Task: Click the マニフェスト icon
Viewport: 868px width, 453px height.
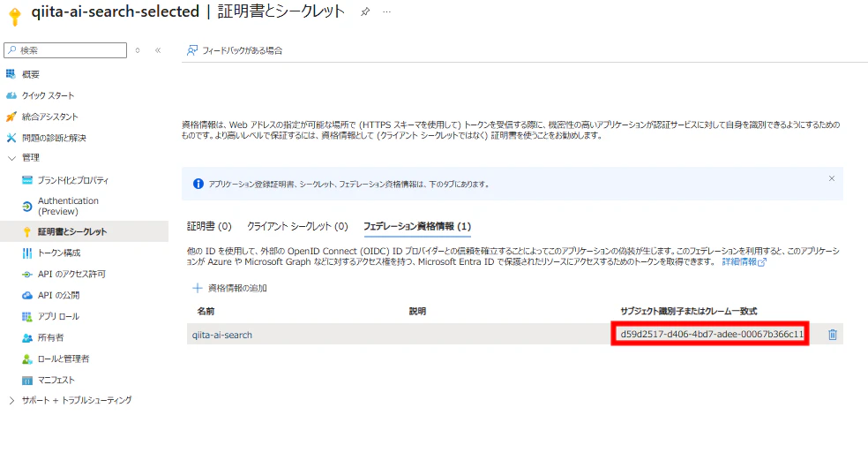Action: 27,381
